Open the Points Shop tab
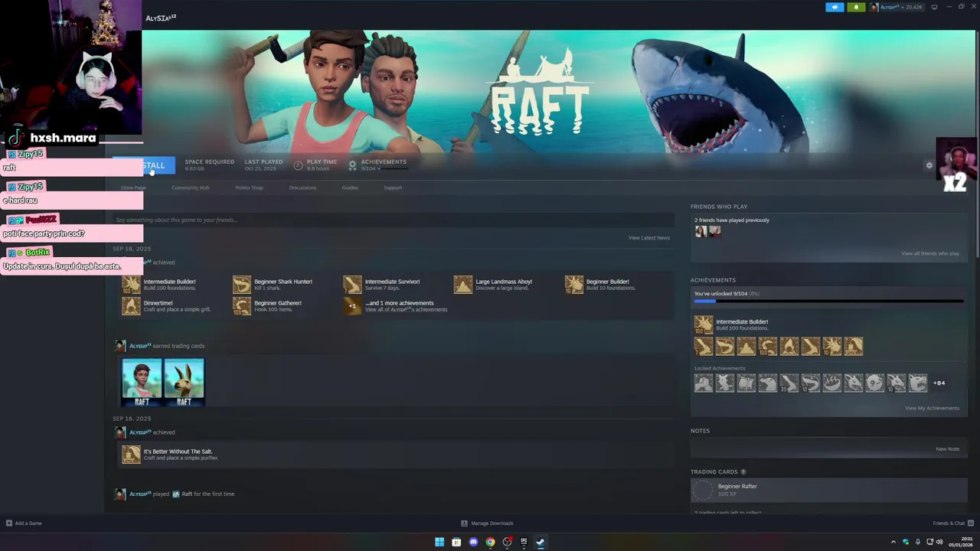 [x=249, y=187]
